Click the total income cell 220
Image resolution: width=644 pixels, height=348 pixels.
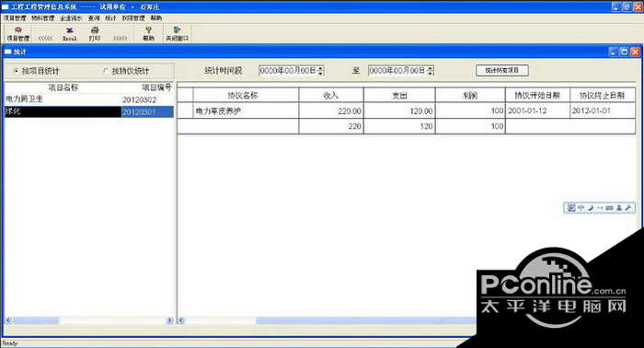point(331,126)
